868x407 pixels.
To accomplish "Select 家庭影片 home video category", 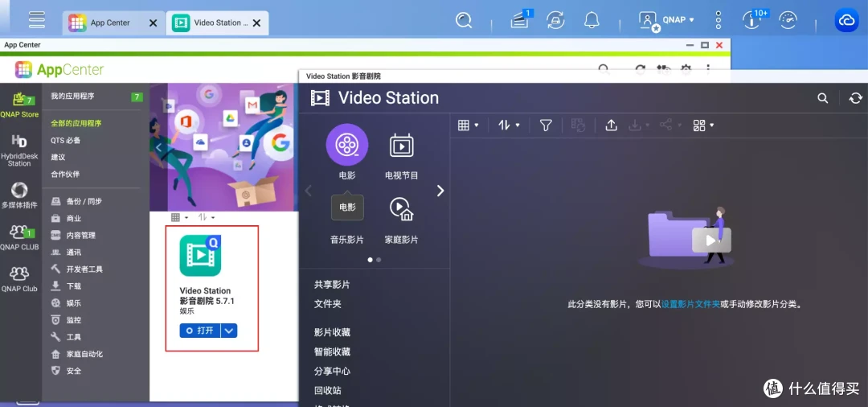I will [x=401, y=220].
